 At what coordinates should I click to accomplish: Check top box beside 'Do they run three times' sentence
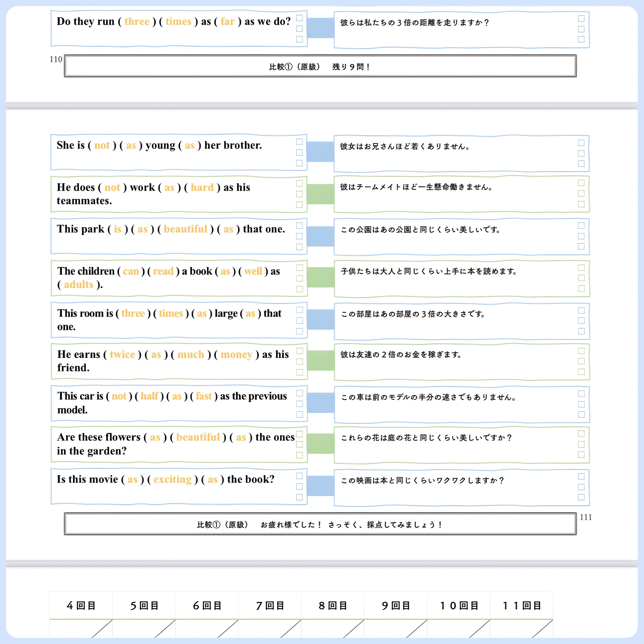(x=299, y=18)
